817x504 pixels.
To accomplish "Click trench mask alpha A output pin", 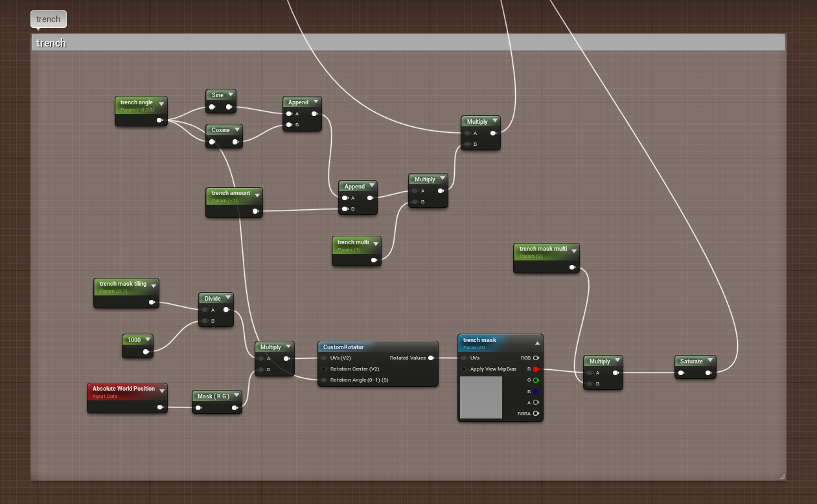I will (x=536, y=402).
